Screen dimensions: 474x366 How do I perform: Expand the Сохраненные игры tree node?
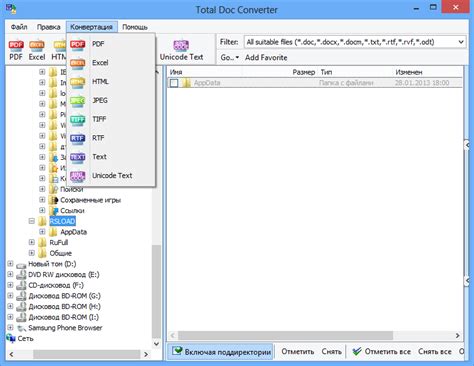42,200
